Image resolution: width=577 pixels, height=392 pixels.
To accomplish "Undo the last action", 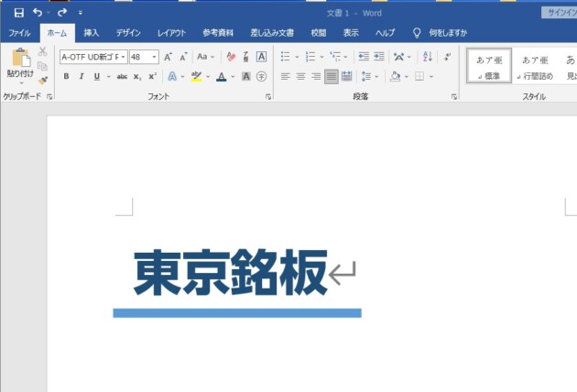I will pos(38,13).
